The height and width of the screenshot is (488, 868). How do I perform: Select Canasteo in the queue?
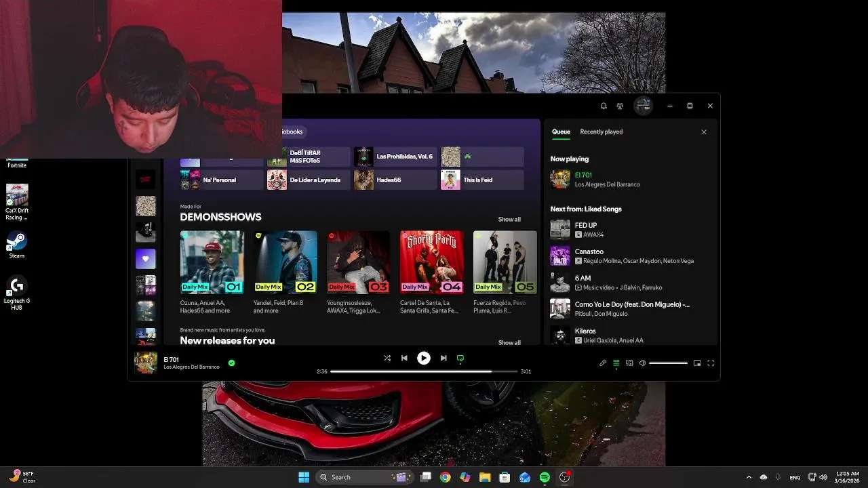[631, 256]
